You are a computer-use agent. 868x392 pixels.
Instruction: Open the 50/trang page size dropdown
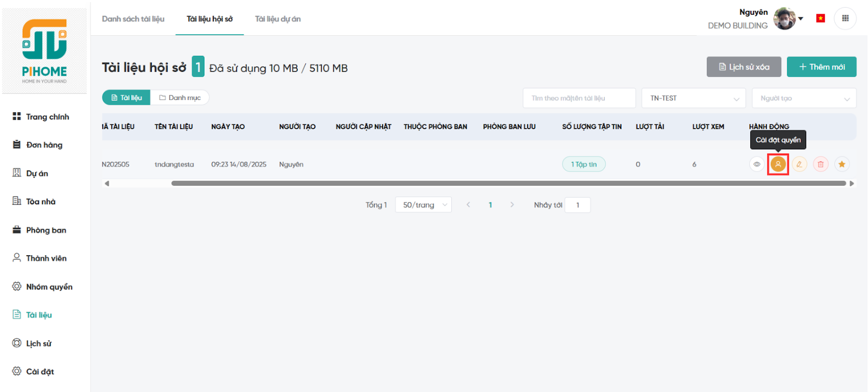point(423,205)
